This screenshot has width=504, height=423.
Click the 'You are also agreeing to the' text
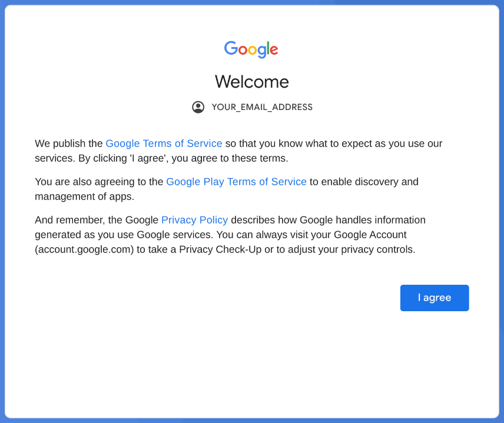(99, 181)
